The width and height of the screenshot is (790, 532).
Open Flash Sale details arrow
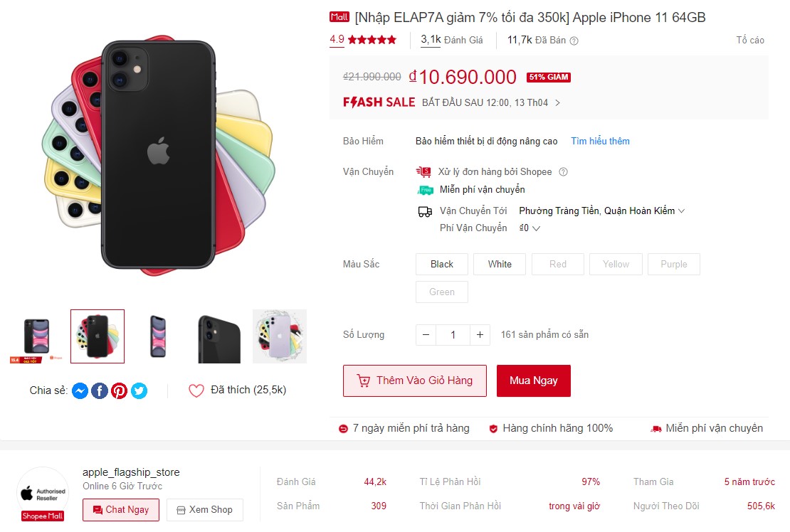557,102
